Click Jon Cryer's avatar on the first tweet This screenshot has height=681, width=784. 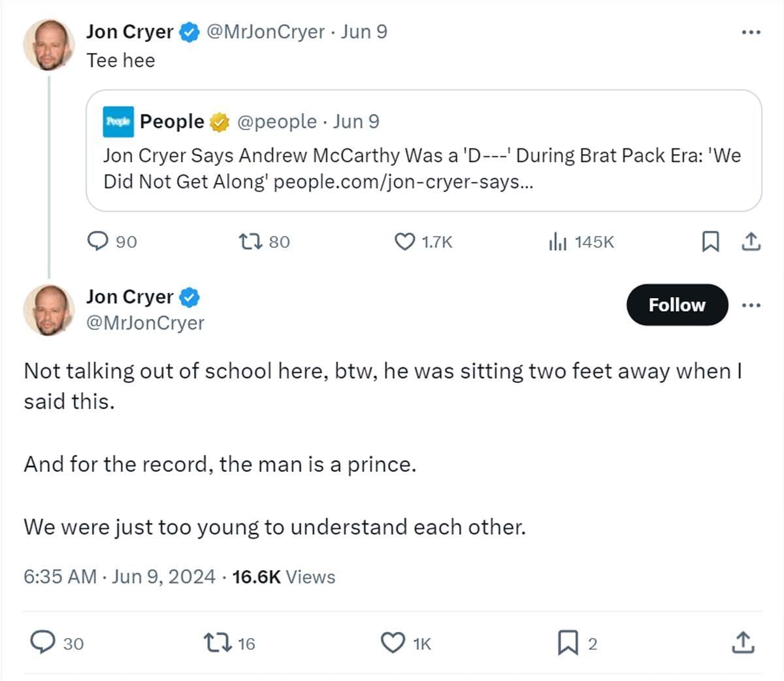pyautogui.click(x=48, y=46)
